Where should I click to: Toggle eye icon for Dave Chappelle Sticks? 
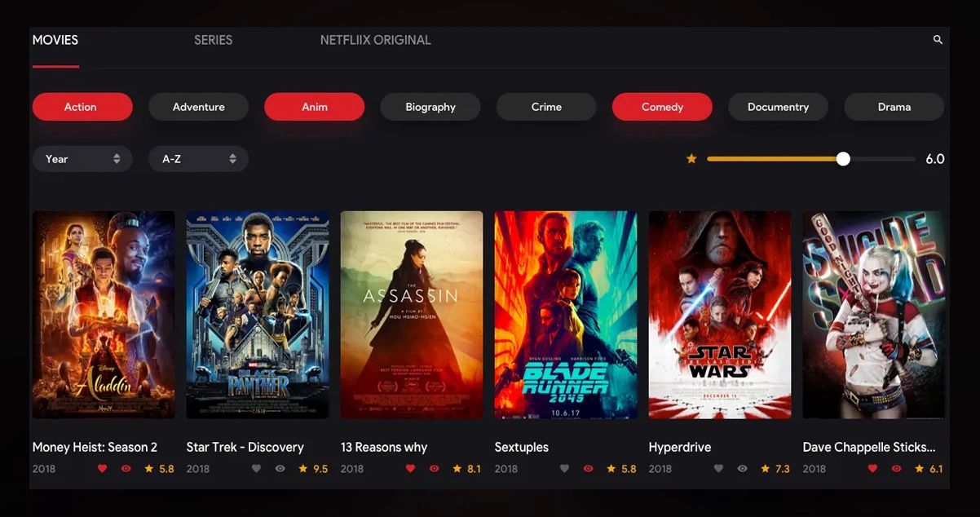(896, 469)
